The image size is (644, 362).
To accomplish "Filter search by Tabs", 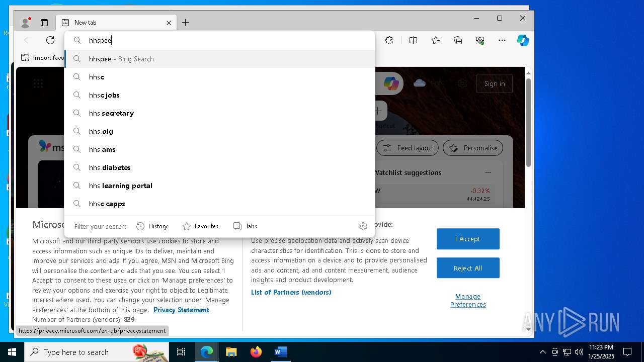I will (x=246, y=226).
